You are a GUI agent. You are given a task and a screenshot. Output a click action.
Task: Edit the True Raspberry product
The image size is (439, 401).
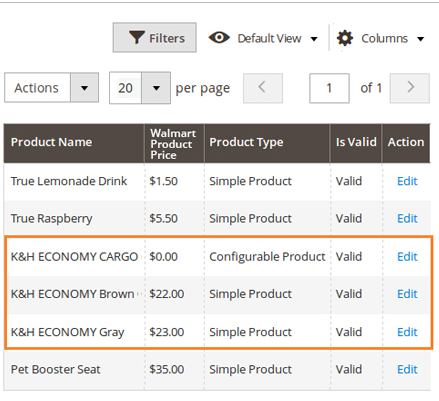tap(407, 218)
